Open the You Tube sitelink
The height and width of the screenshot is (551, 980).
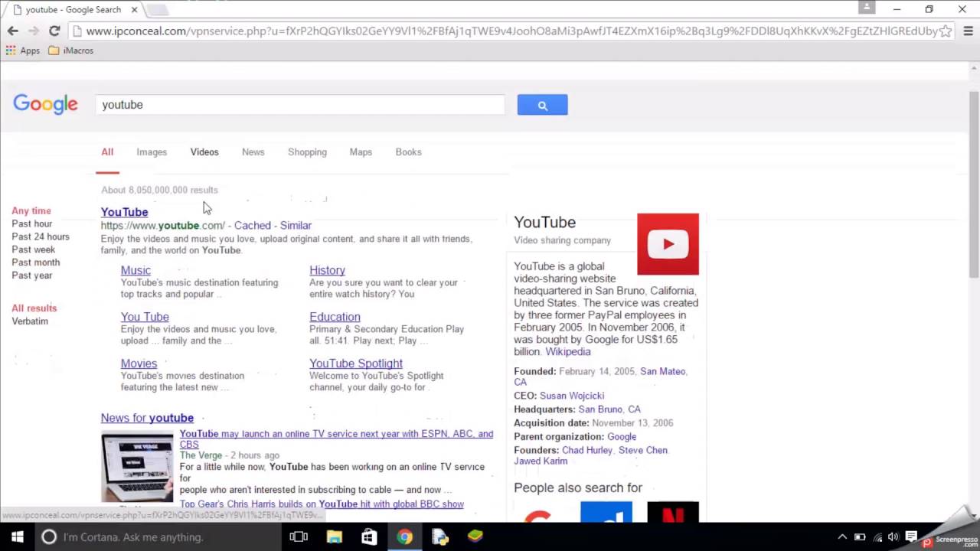145,317
